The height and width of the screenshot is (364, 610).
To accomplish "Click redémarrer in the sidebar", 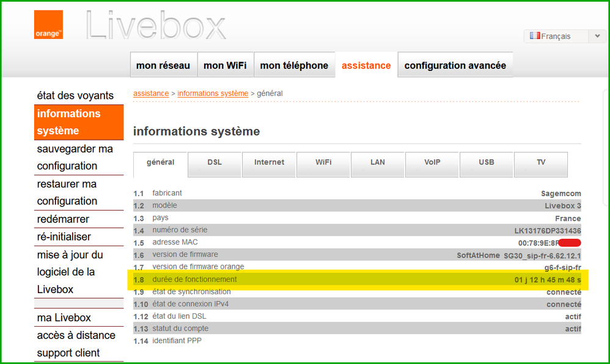I will pos(63,219).
